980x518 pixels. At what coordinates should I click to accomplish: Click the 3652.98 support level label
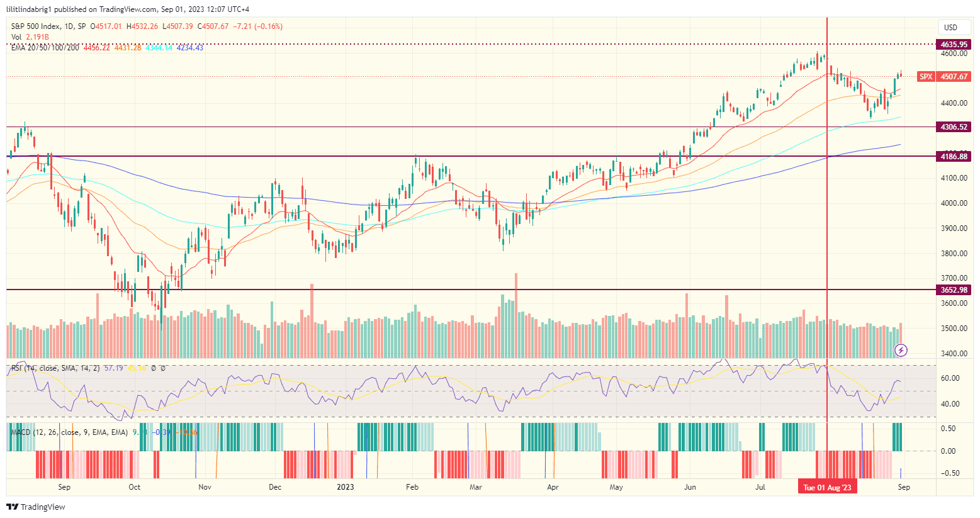click(953, 290)
